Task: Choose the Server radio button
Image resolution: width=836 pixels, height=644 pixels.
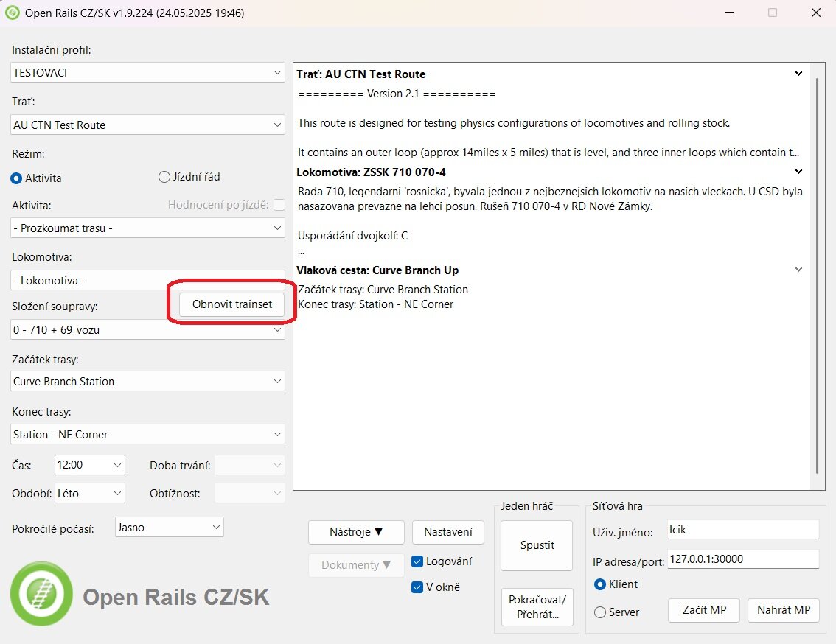Action: click(600, 612)
